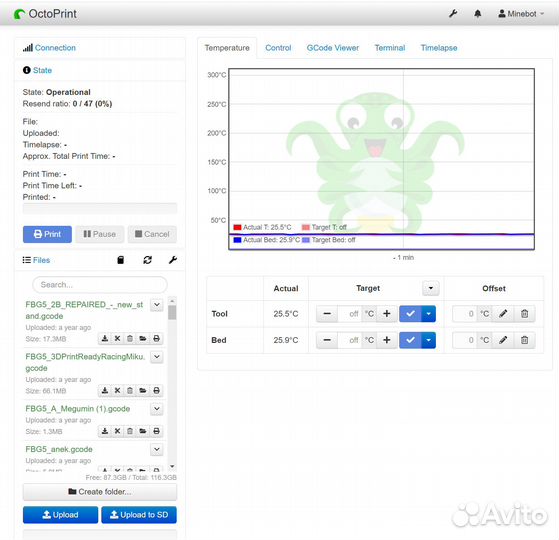Toggle Actual Bed series in graph legend
559x540 pixels.
(267, 240)
